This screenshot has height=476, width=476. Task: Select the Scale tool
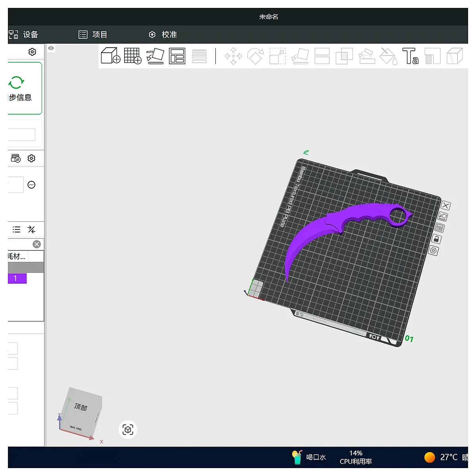point(278,56)
